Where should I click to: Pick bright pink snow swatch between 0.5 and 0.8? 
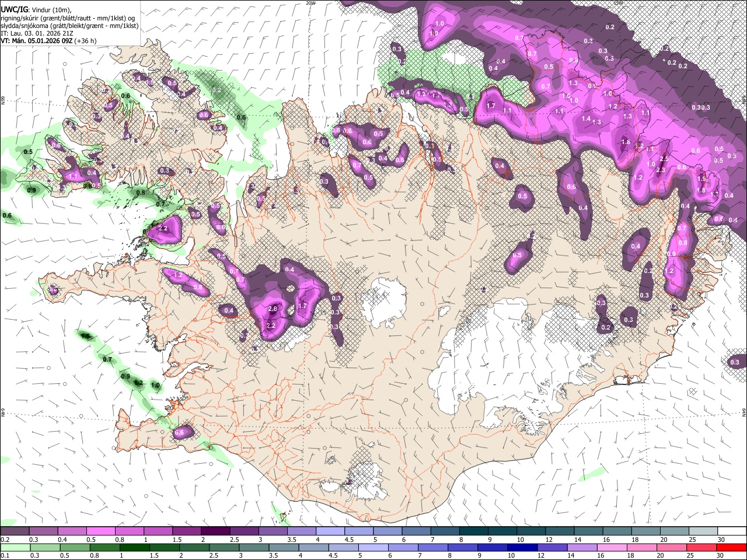(100, 531)
